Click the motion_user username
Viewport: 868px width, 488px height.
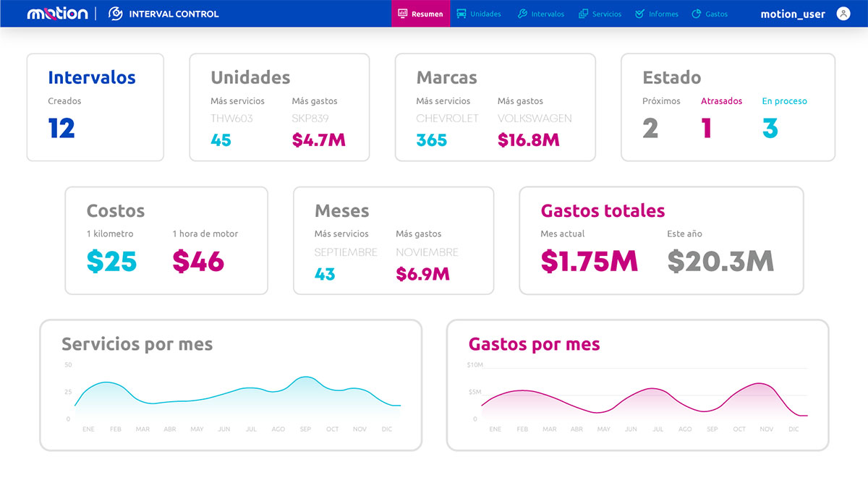point(793,14)
